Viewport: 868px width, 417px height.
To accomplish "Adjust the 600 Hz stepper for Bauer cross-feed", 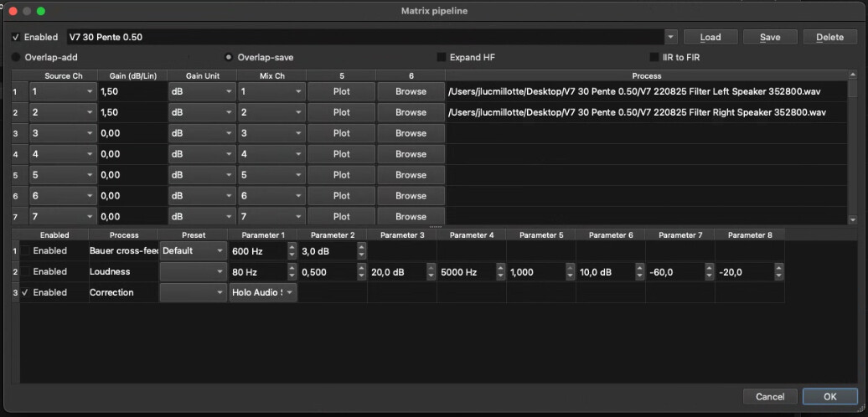I will pos(292,250).
